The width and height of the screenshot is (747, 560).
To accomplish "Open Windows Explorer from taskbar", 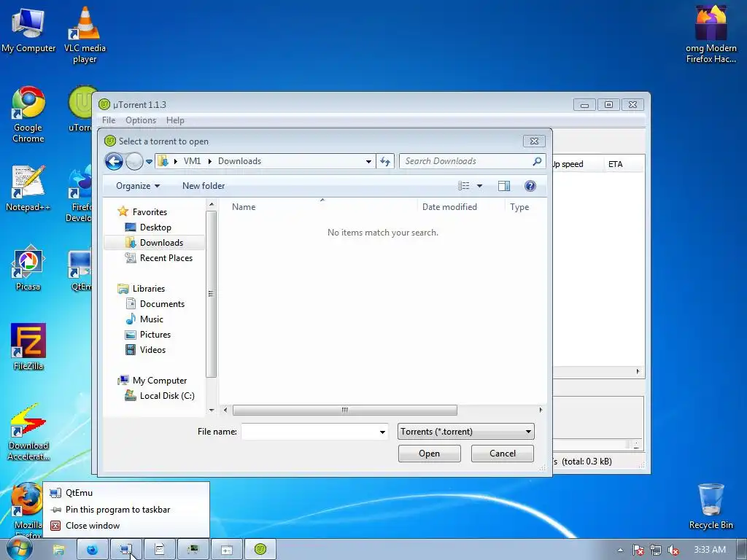I will pyautogui.click(x=58, y=550).
